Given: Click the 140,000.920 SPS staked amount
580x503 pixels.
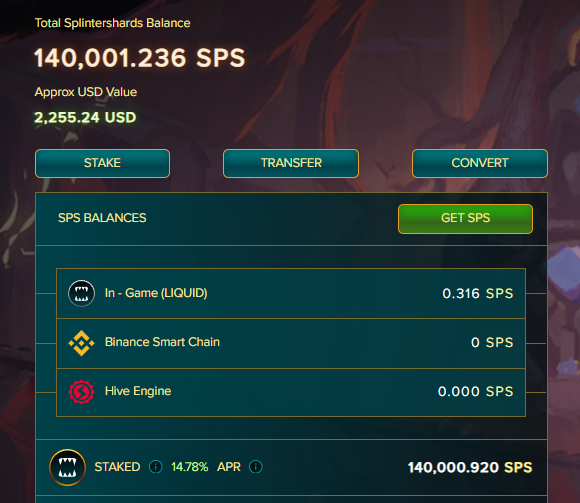Looking at the screenshot, I should click(470, 467).
